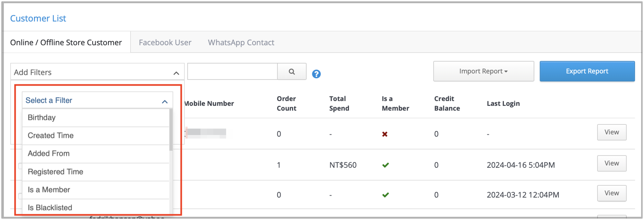Click the Last Login column header
Screen dimensions: 644x220
click(x=503, y=103)
